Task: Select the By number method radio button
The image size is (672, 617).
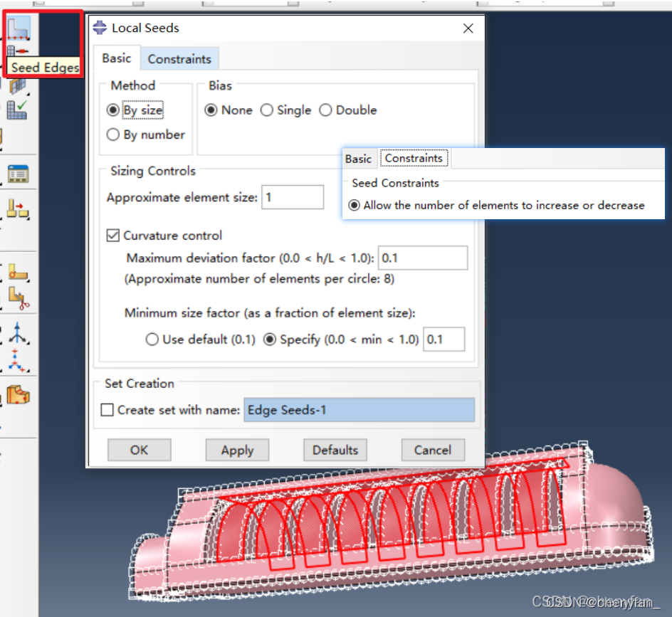Action: (x=112, y=135)
